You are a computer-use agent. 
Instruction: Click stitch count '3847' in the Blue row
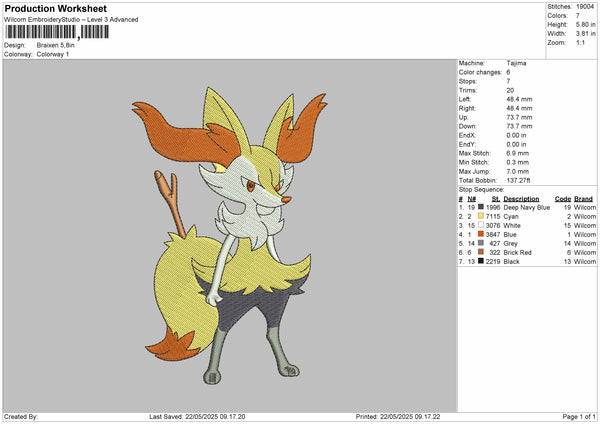pos(493,235)
